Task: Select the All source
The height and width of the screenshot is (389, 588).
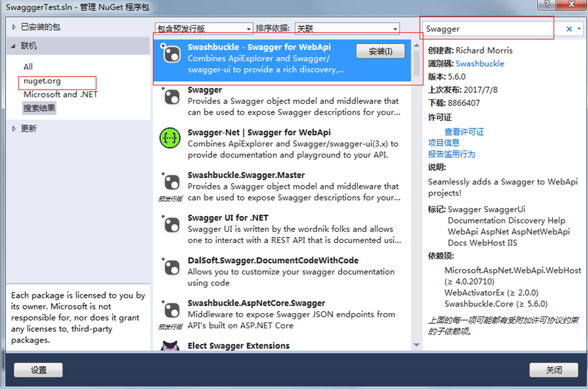Action: tap(28, 67)
